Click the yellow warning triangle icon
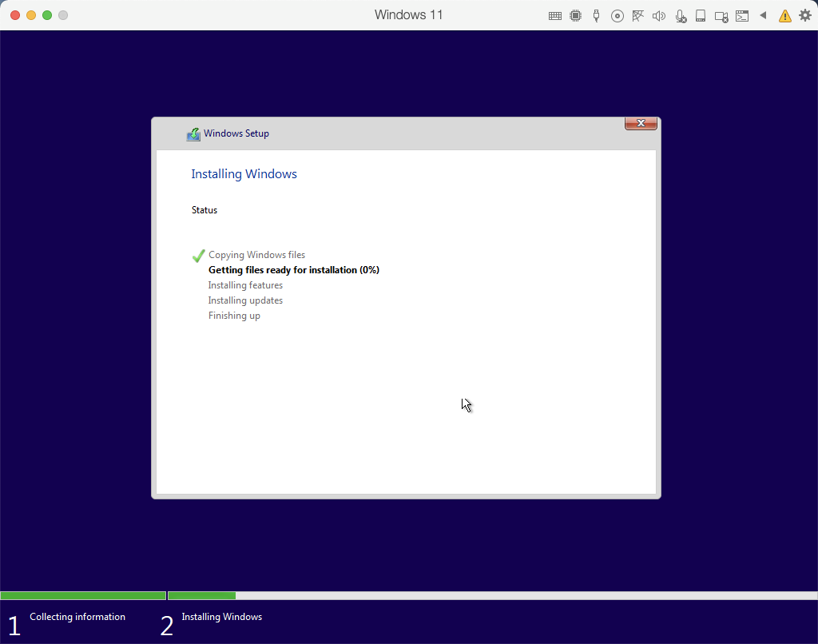Screen dimensions: 818x644 784,16
